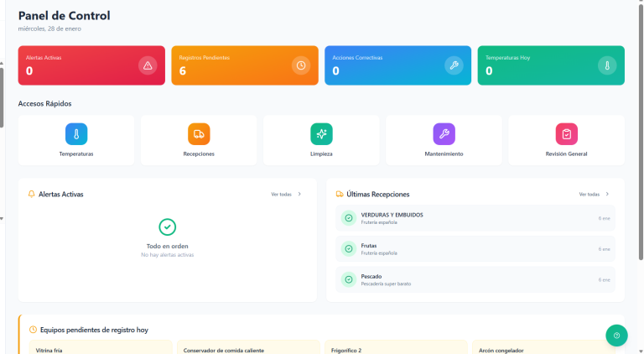Viewport: 644px width, 354px height.
Task: Expand Últimas Recepciones with Ver todas chevron
Action: click(x=607, y=194)
